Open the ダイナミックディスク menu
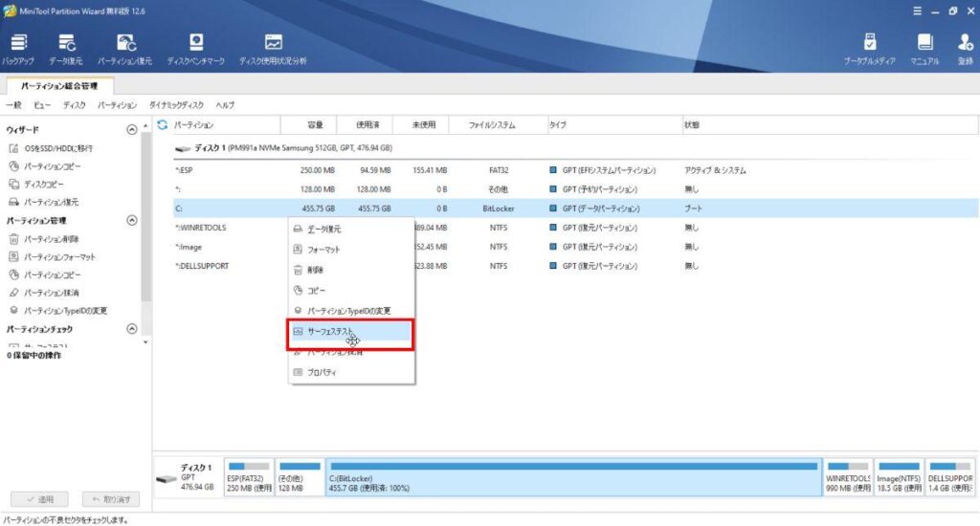Viewport: 980px width, 526px height. pyautogui.click(x=176, y=105)
